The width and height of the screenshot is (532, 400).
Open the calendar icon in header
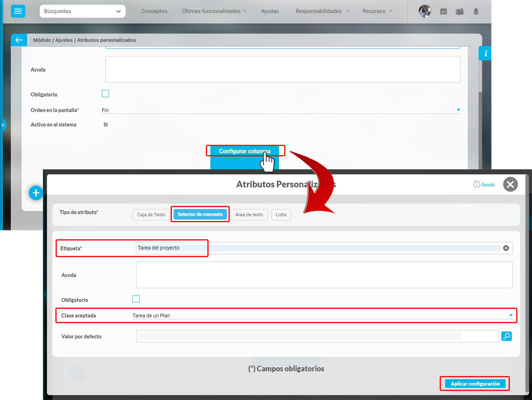(x=443, y=11)
